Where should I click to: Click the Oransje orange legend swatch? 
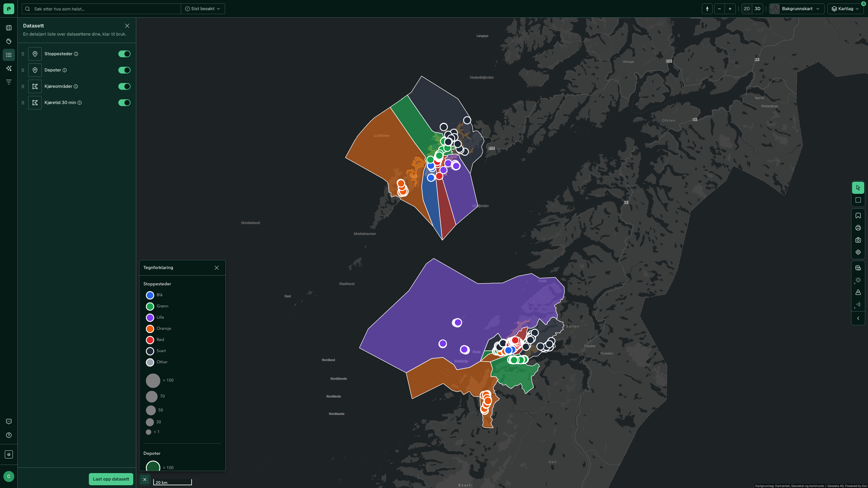click(150, 329)
